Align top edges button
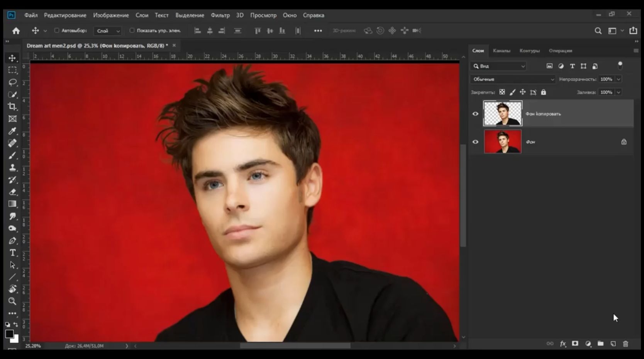This screenshot has height=359, width=644. (x=258, y=31)
